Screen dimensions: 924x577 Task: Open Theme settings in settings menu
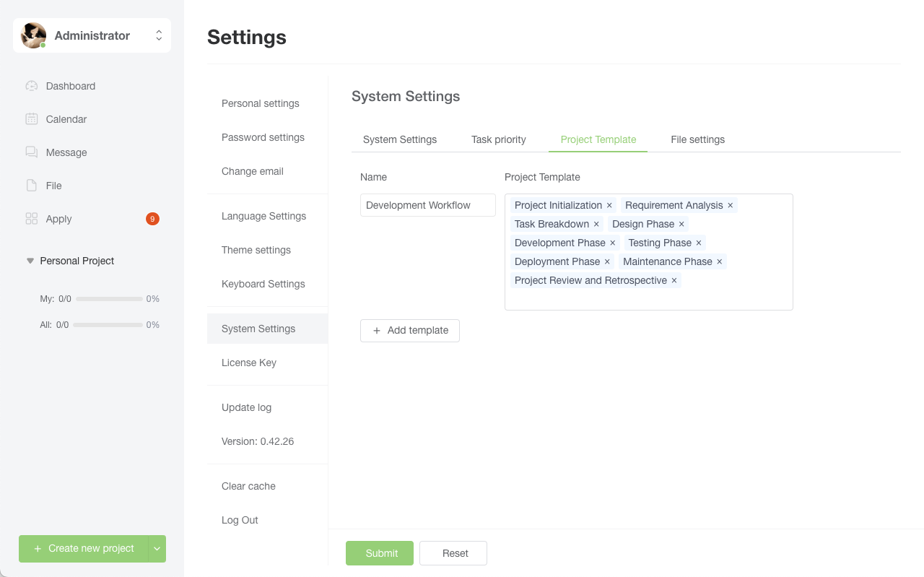click(256, 250)
